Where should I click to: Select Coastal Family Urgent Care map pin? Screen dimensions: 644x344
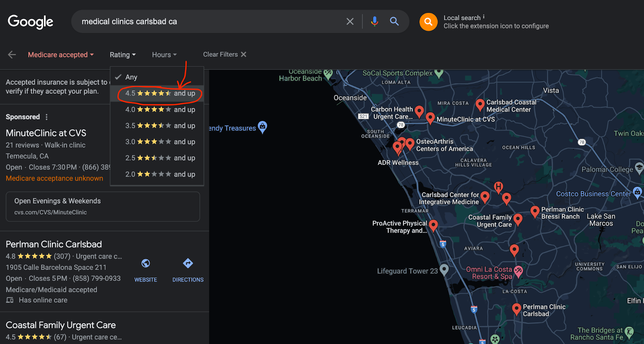[x=518, y=220]
